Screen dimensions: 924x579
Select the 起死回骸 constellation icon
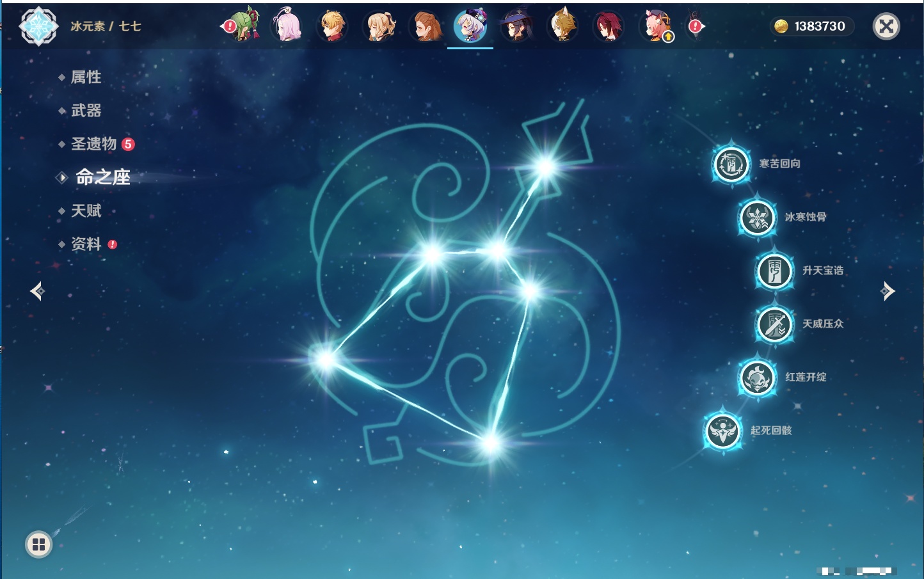point(723,431)
